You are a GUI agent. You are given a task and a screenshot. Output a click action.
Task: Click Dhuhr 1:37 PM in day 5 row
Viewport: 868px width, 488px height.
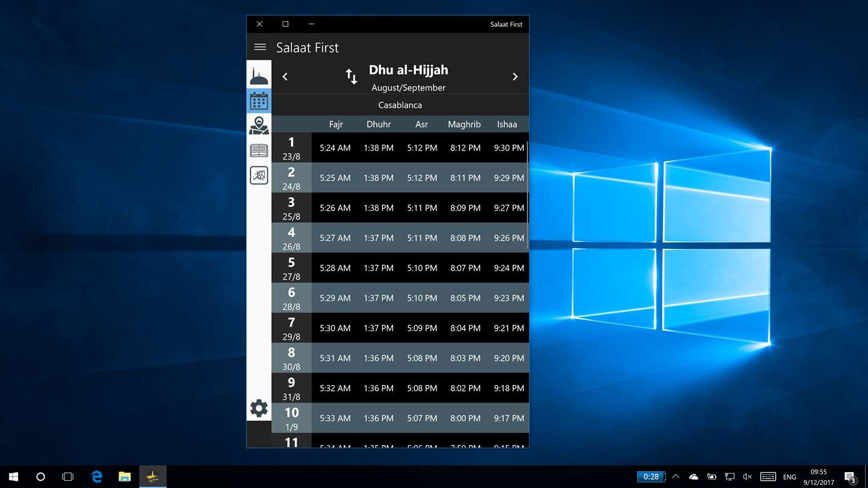pyautogui.click(x=379, y=268)
